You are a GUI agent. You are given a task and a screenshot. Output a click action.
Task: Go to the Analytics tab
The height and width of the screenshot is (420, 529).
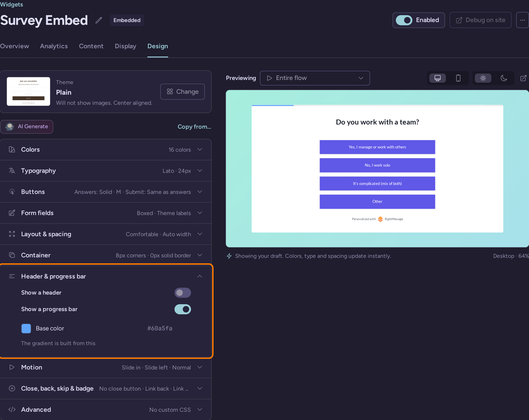tap(54, 46)
